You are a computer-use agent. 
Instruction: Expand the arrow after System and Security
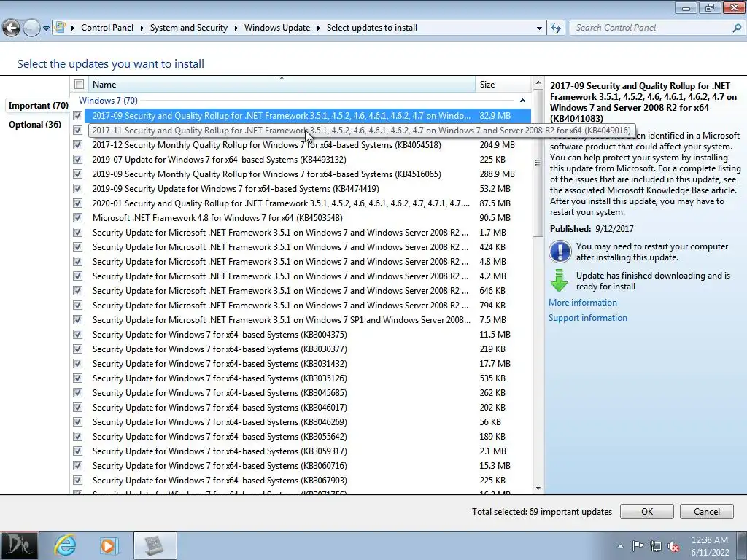236,28
